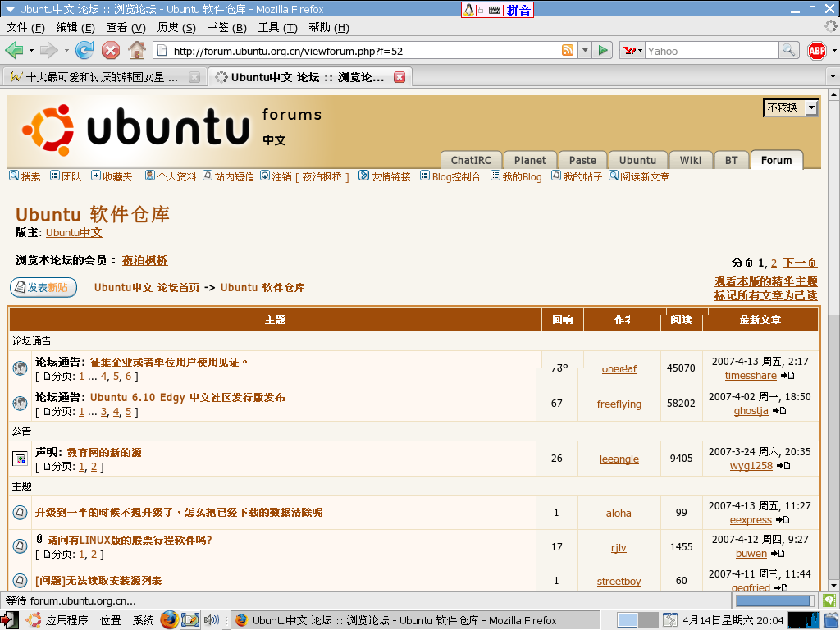Go to the Home page icon
840x630 pixels.
tap(137, 50)
